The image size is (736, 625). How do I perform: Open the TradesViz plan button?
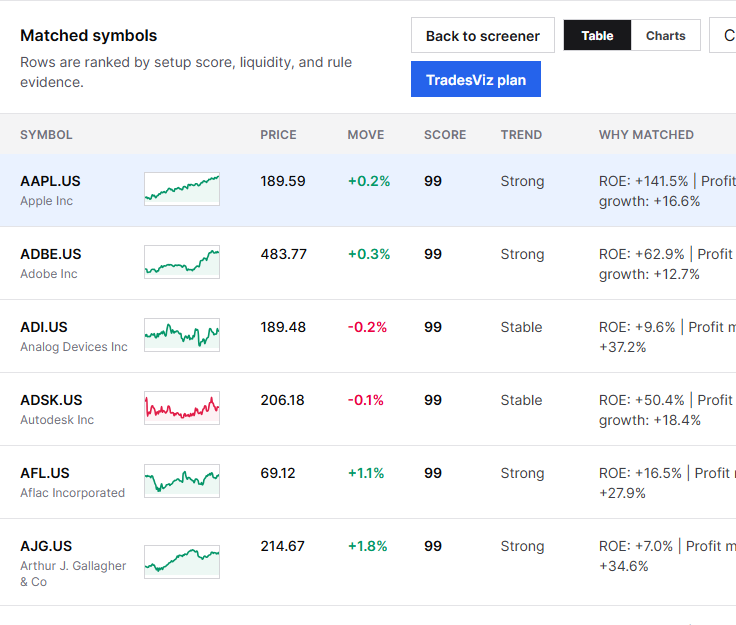(x=475, y=79)
